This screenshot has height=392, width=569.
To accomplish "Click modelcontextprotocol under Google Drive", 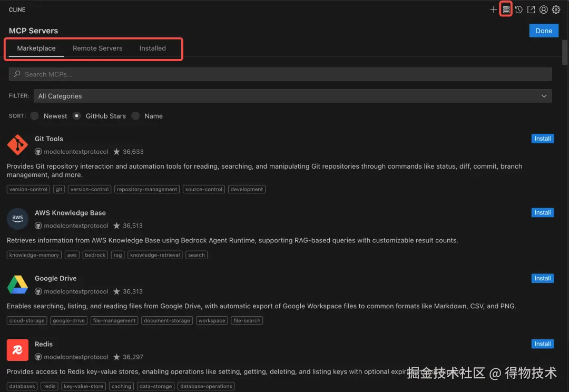I will [76, 291].
